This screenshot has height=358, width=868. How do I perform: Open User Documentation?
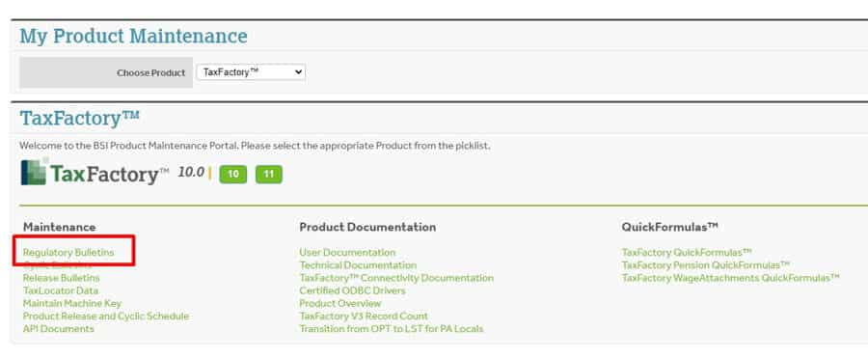click(347, 252)
